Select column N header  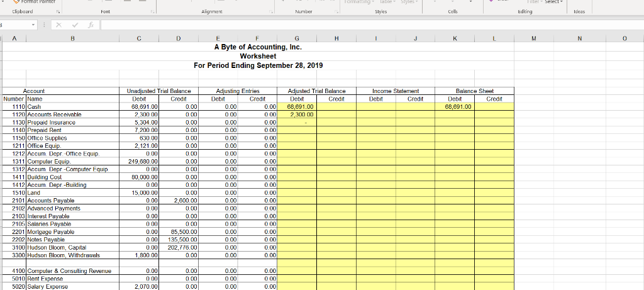pyautogui.click(x=579, y=38)
